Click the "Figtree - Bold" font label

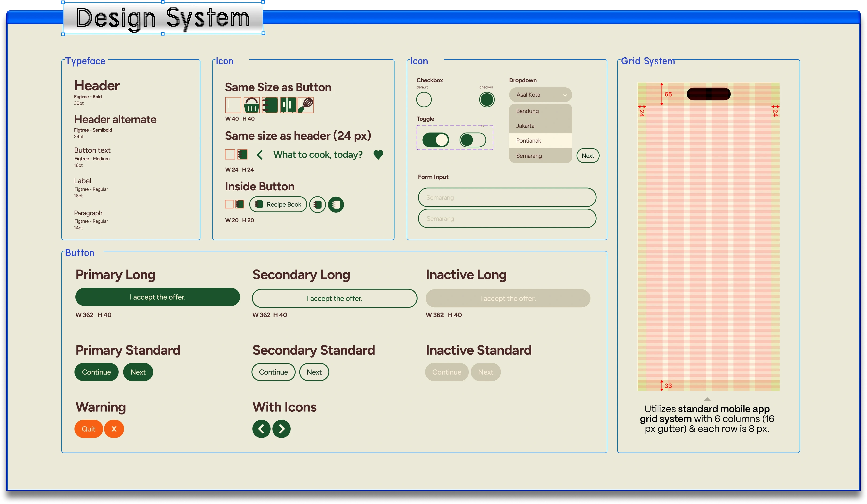coord(88,97)
